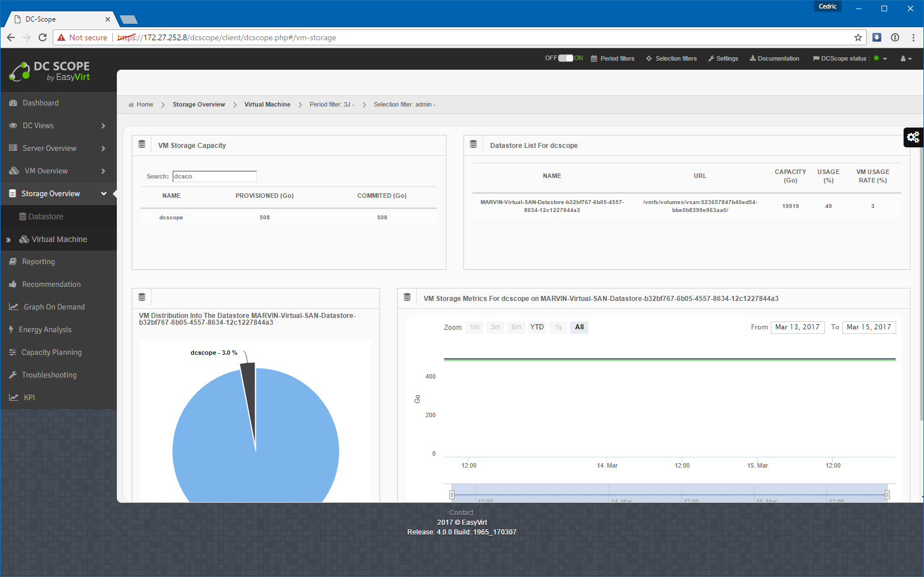Select the All zoom range
The width and height of the screenshot is (924, 577).
pyautogui.click(x=579, y=327)
